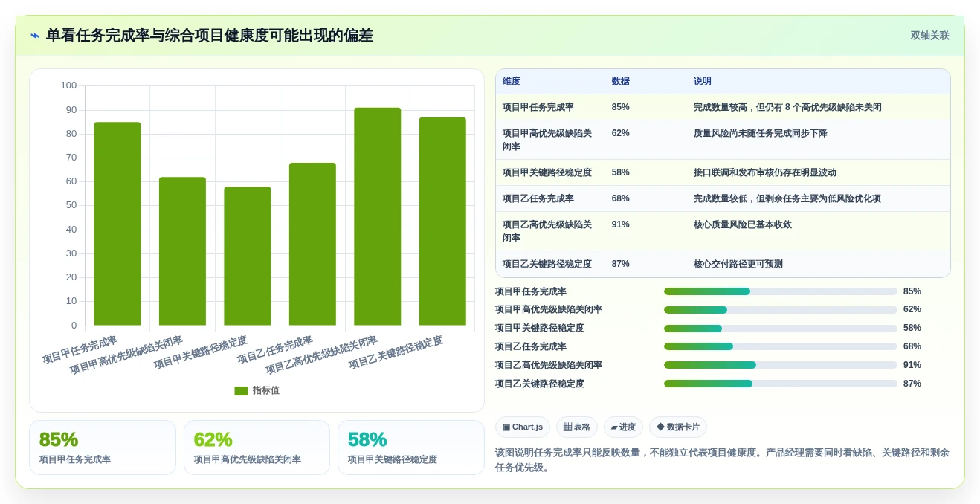Click the 87% progress percentage label
This screenshot has width=980, height=504.
pyautogui.click(x=912, y=384)
